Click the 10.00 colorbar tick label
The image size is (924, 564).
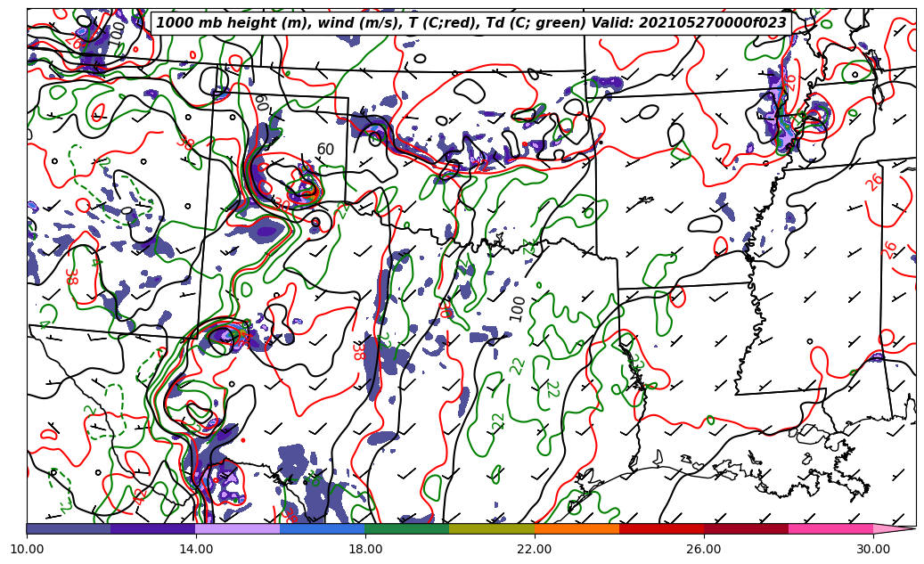(27, 549)
